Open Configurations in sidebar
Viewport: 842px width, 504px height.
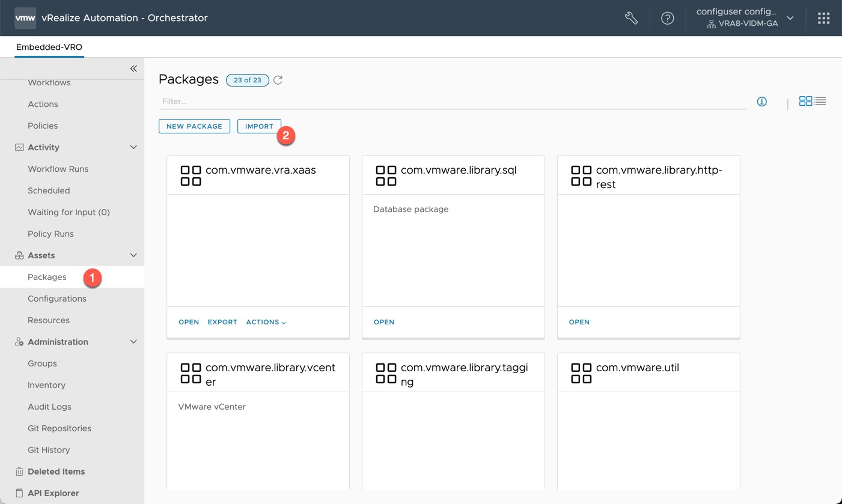point(57,299)
